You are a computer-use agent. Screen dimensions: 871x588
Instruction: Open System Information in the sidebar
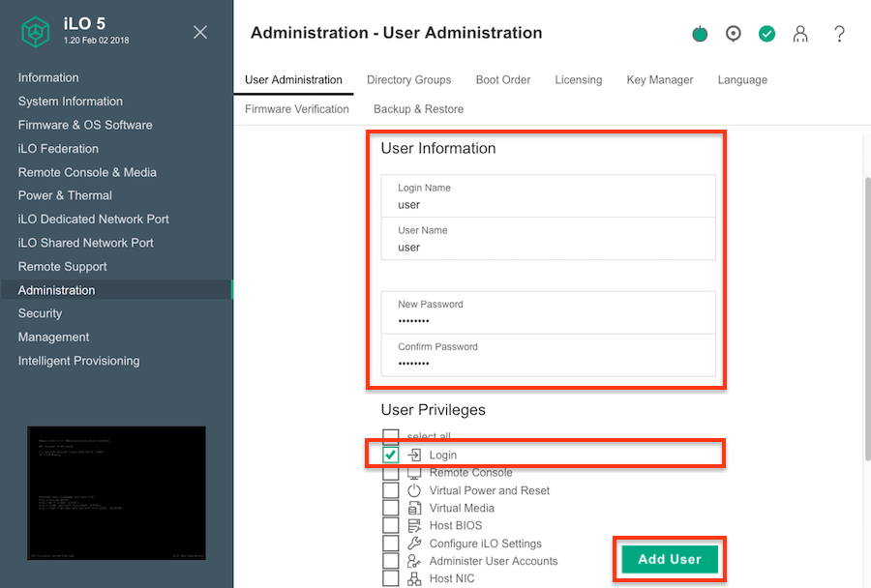click(70, 102)
